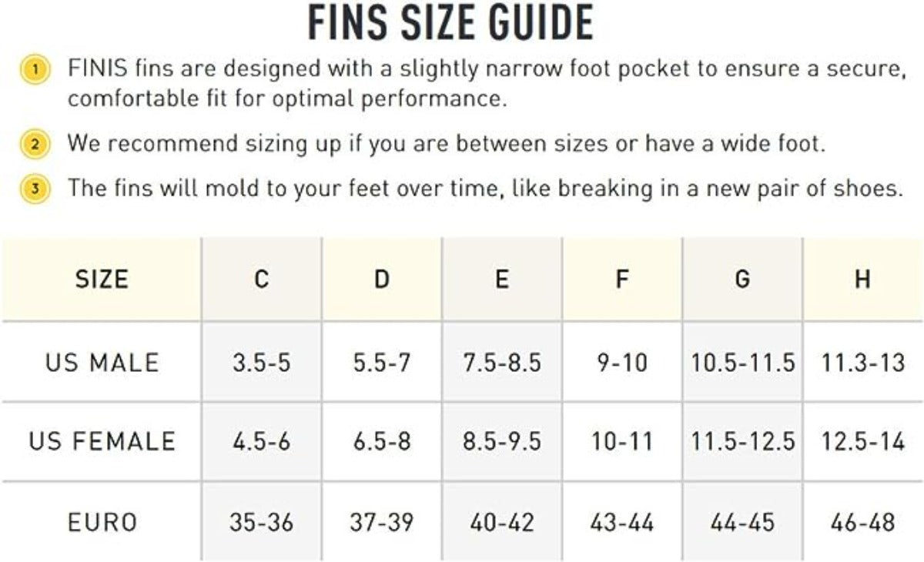Select size G column header

(x=742, y=279)
